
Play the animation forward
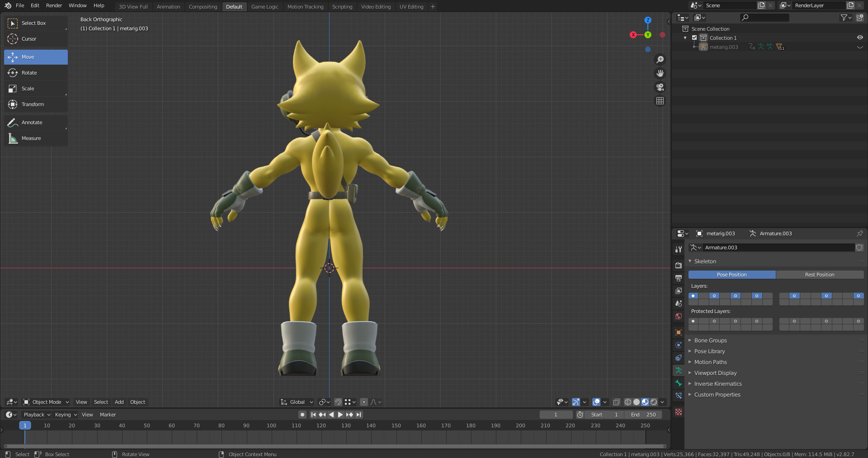pyautogui.click(x=340, y=415)
